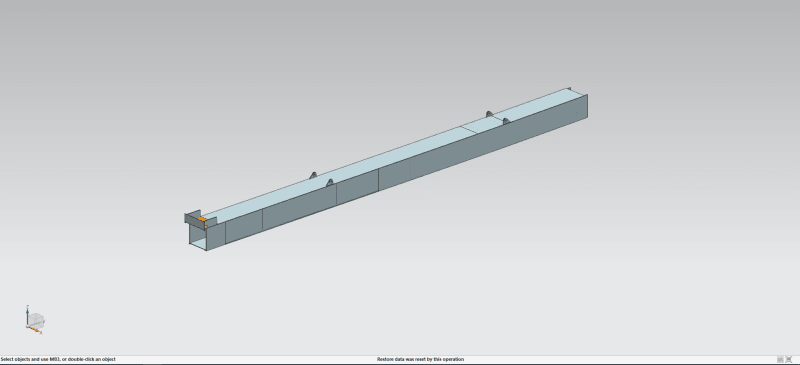Click the XYZ view triad cube
Image resolution: width=800 pixels, height=365 pixels.
click(35, 321)
